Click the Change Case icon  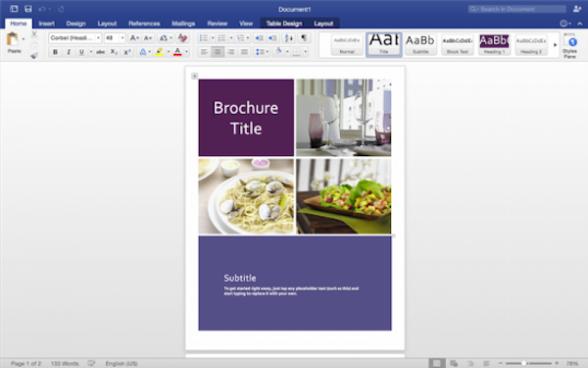coord(163,38)
